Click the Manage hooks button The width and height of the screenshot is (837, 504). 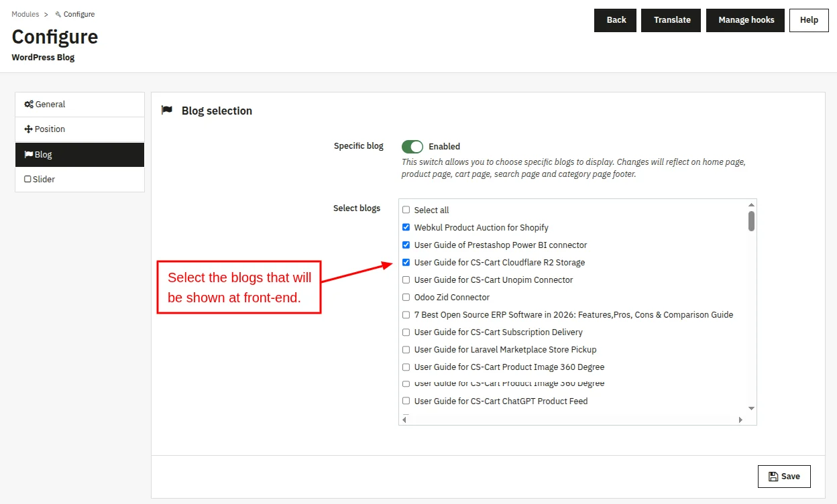(x=746, y=20)
